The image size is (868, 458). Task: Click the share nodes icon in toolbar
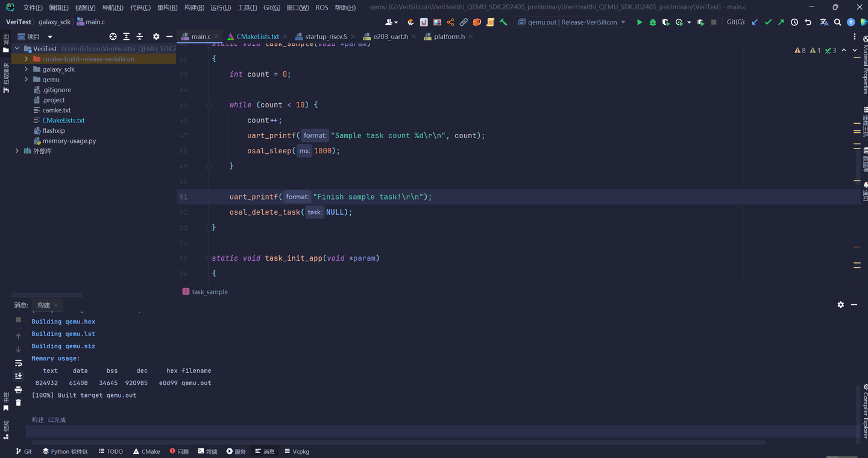click(450, 22)
